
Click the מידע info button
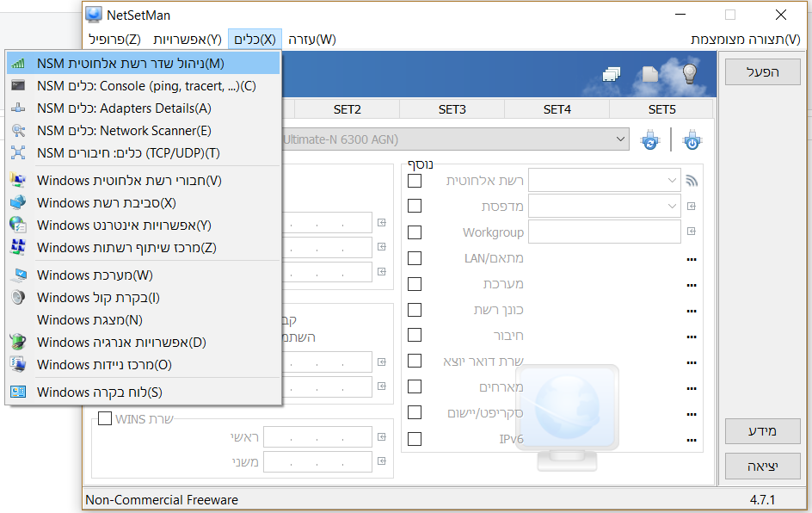pos(763,431)
